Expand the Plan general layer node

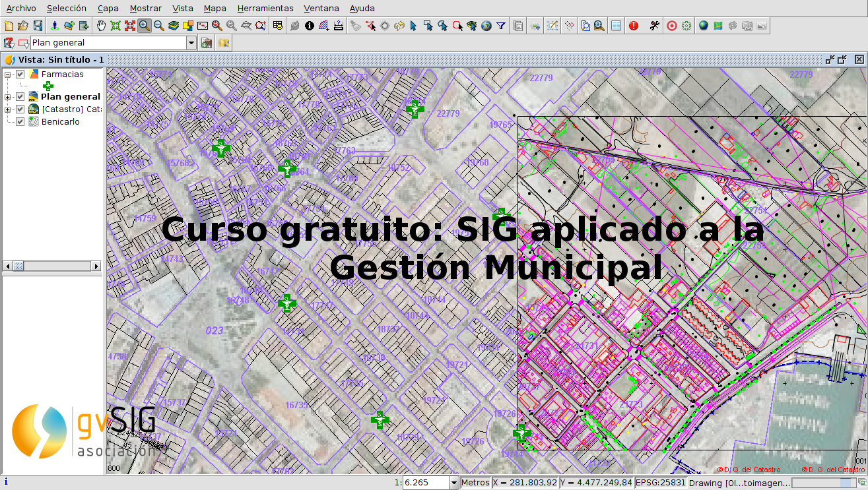(8, 97)
